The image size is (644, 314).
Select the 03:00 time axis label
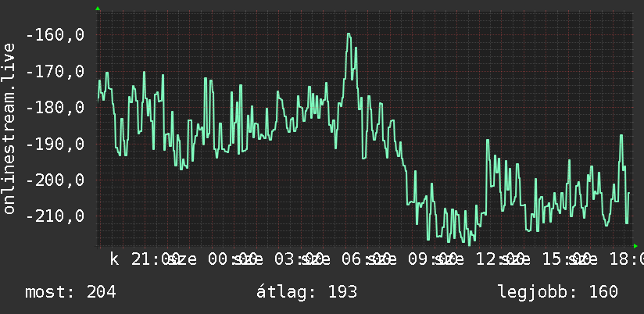click(299, 259)
